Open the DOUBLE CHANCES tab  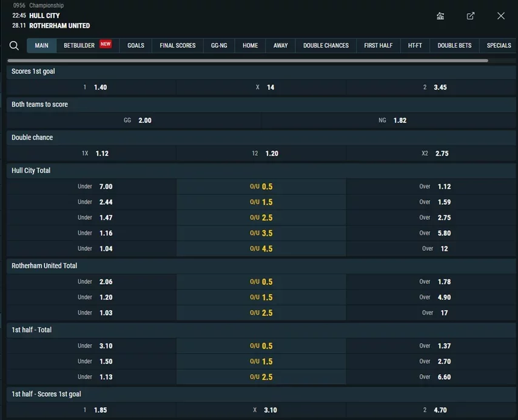click(x=326, y=45)
